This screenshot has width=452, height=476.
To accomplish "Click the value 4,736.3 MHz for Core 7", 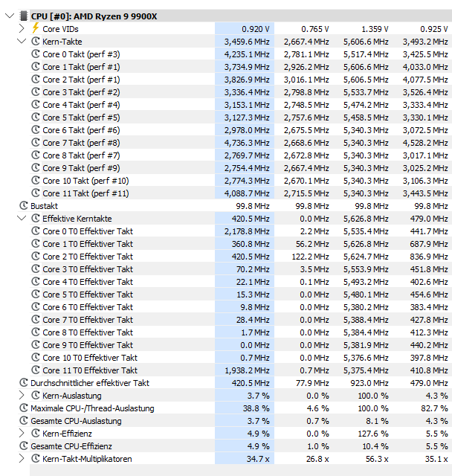I will pyautogui.click(x=247, y=143).
